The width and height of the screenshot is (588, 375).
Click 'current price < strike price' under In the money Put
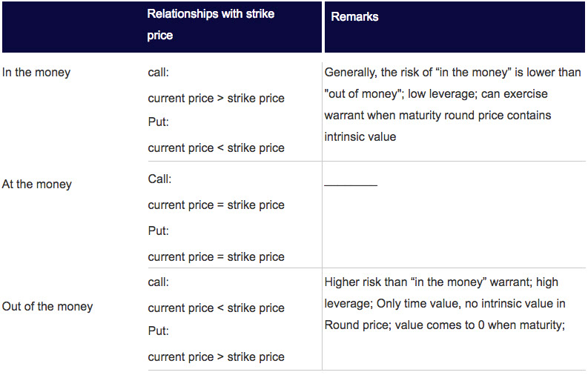[216, 148]
